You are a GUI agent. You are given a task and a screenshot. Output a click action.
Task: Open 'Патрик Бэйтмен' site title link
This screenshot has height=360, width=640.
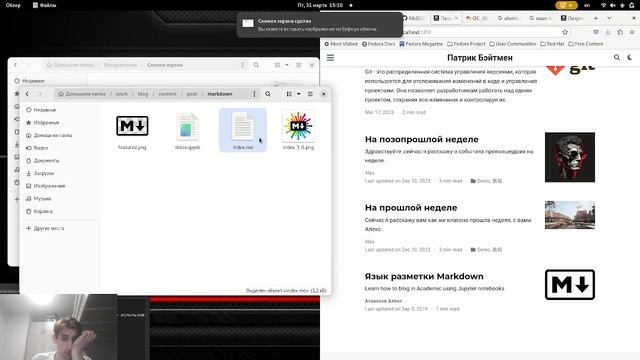(480, 58)
